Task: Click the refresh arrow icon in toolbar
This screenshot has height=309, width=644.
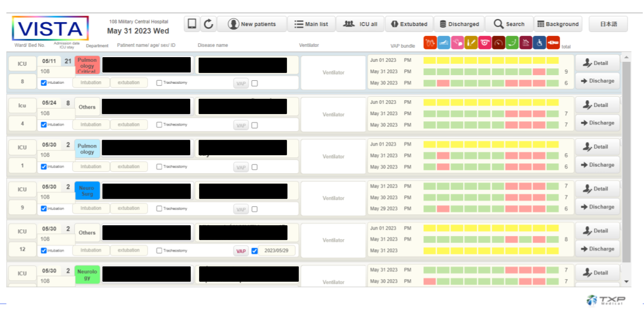Action: (x=208, y=24)
